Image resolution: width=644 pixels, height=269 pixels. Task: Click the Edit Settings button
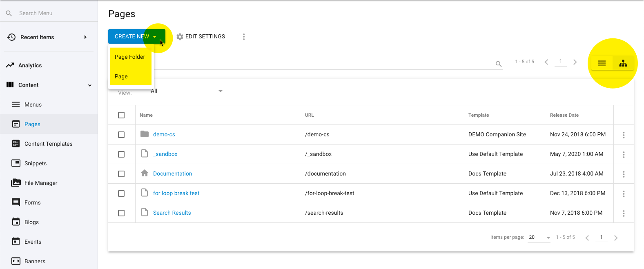pyautogui.click(x=201, y=37)
